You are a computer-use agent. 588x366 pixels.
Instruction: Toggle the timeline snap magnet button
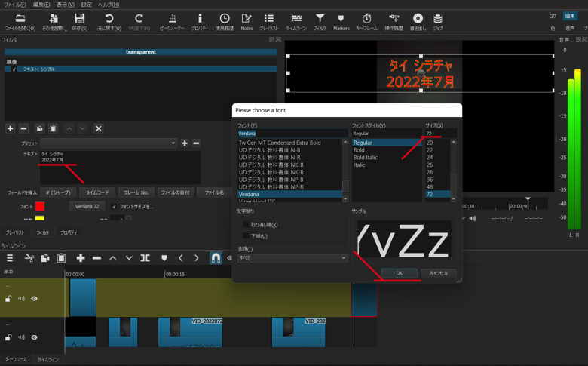click(216, 258)
